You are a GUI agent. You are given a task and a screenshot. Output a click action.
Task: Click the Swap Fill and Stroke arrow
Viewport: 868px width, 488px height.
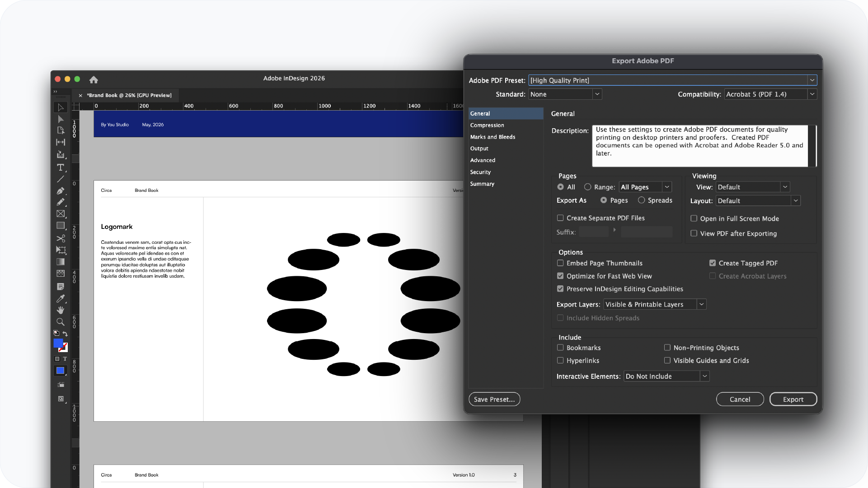point(65,334)
